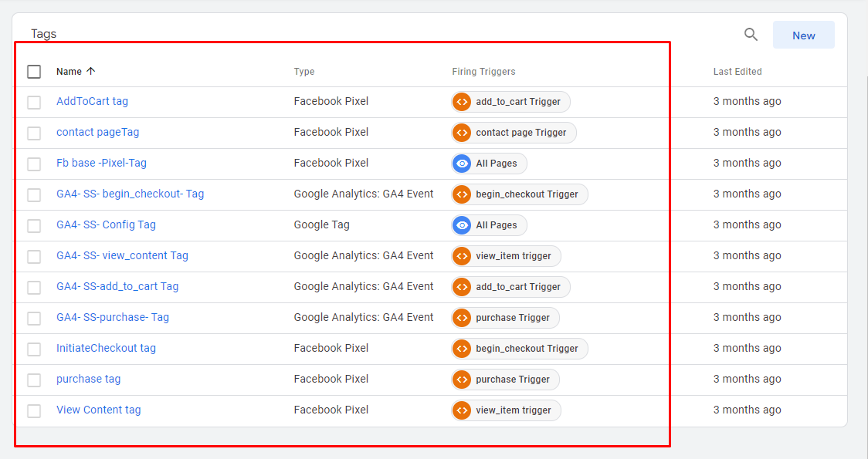Click the All Pages eye icon for Fb base -Pixel-Tag

pyautogui.click(x=462, y=164)
